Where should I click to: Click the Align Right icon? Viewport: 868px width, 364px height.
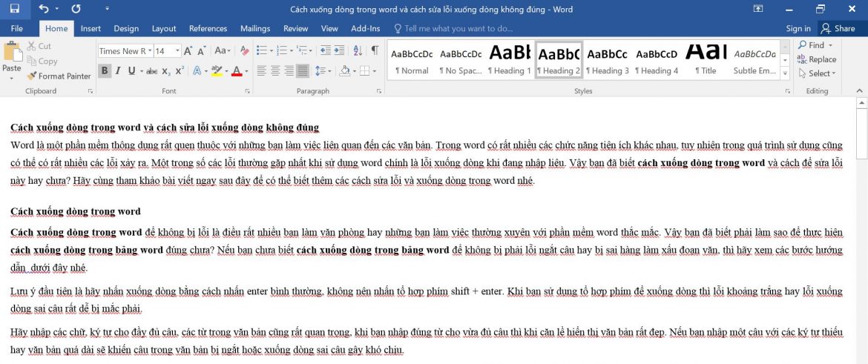[289, 71]
